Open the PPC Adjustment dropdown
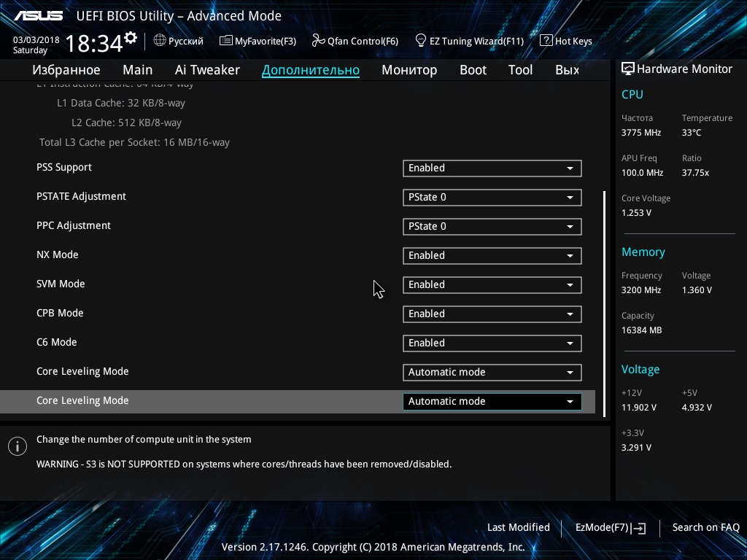This screenshot has height=560, width=747. point(492,226)
